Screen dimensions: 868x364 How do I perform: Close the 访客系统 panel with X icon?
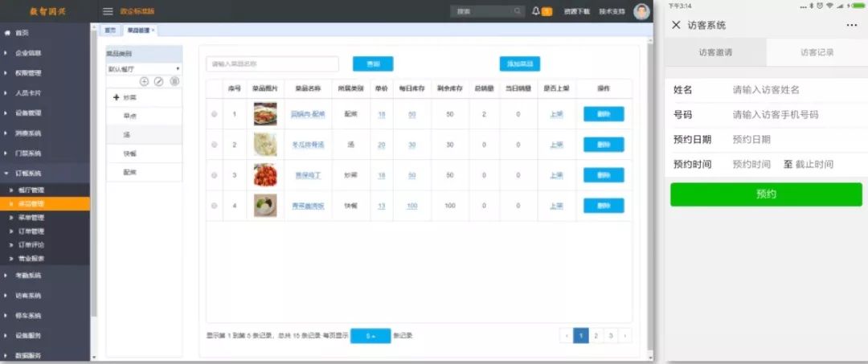coord(676,26)
